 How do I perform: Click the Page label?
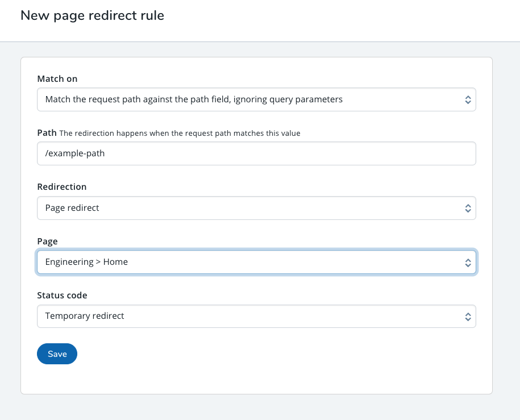47,241
